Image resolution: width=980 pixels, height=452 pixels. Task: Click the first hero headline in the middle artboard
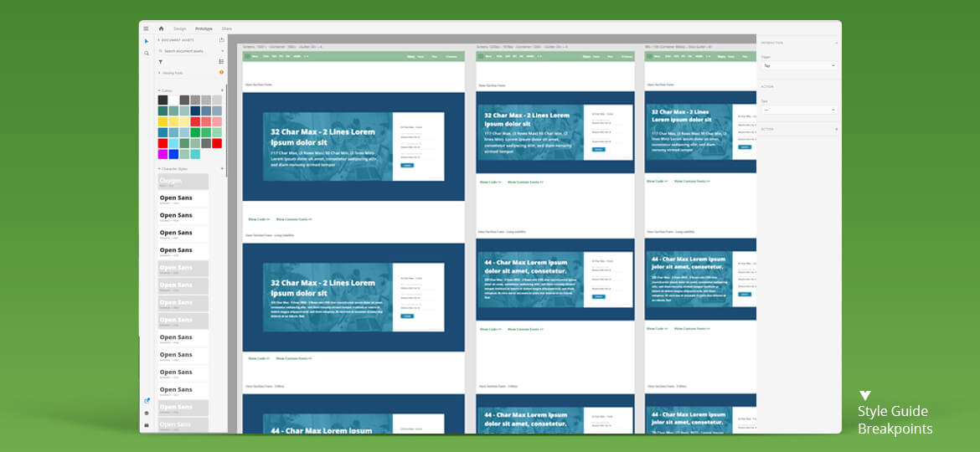coord(527,119)
